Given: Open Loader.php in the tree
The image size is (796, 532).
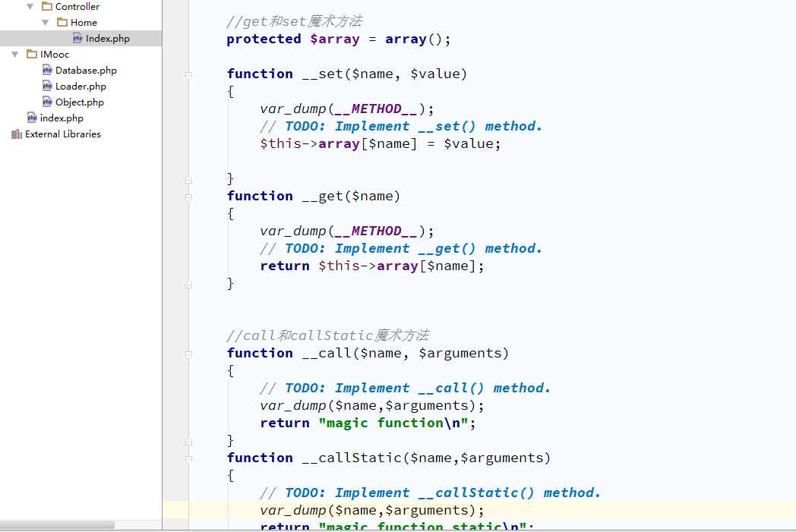Looking at the screenshot, I should click(x=81, y=87).
